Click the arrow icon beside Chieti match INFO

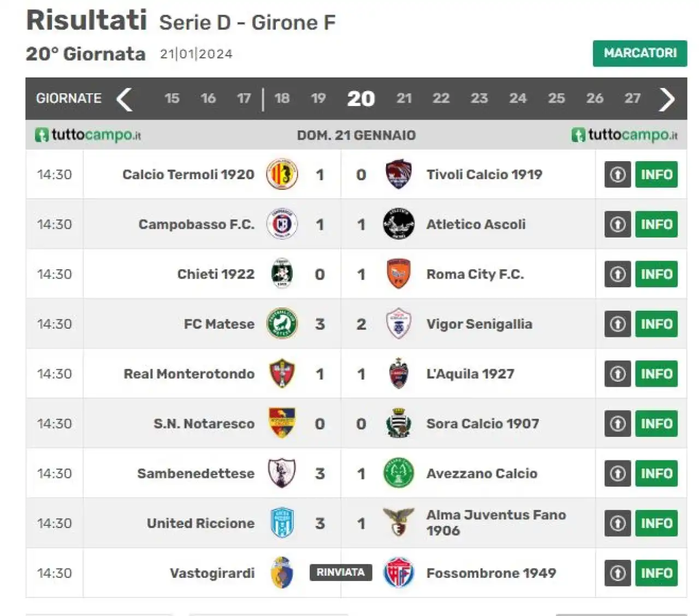click(618, 274)
